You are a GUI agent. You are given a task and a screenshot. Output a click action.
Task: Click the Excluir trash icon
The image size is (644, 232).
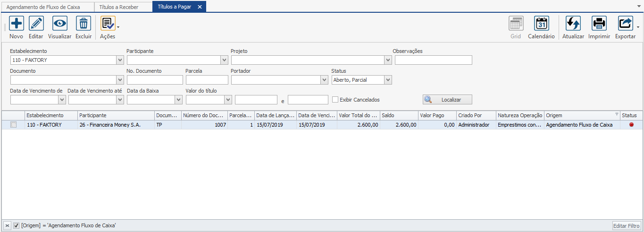pyautogui.click(x=84, y=24)
